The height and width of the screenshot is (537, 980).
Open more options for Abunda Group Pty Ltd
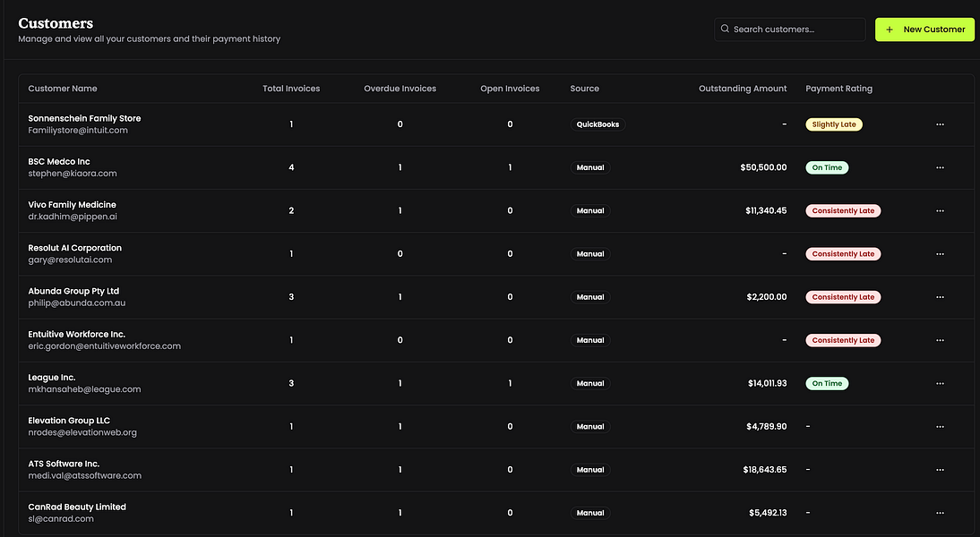(940, 297)
